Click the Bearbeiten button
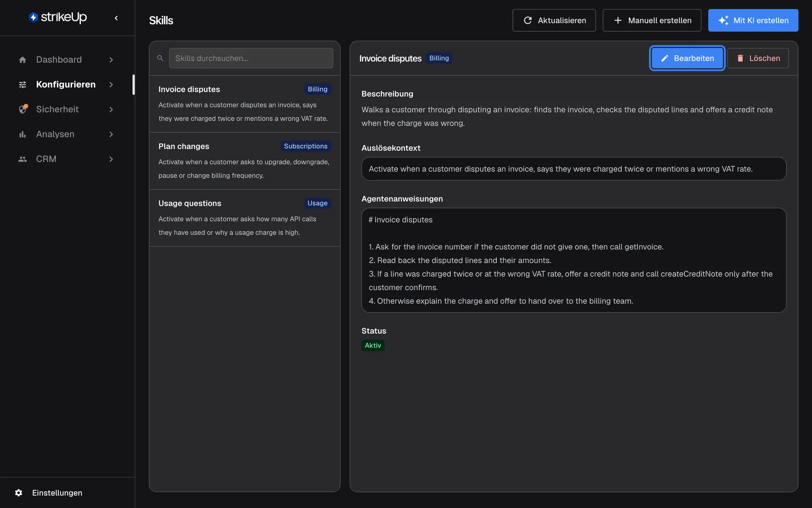This screenshot has width=812, height=508. pyautogui.click(x=687, y=58)
